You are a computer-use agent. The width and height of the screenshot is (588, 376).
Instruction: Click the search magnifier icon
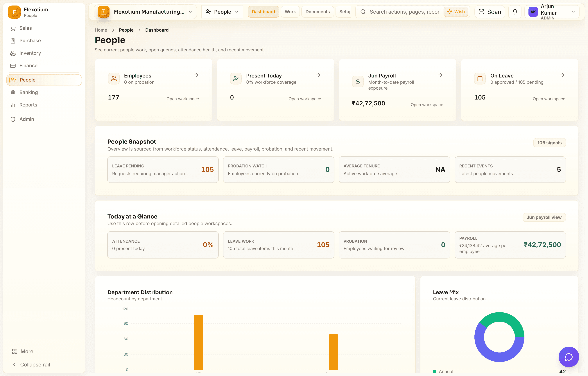(363, 12)
